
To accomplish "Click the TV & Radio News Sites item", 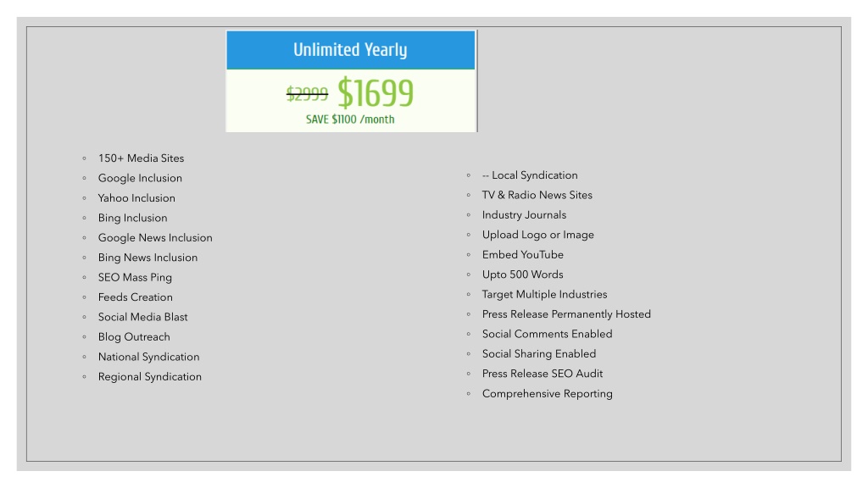I will pos(537,195).
